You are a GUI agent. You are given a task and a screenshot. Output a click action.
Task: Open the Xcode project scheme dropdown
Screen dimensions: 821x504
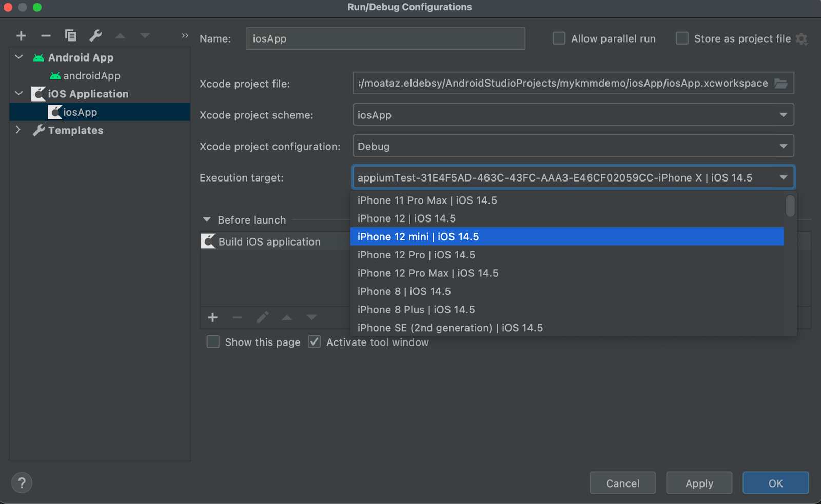tap(783, 114)
